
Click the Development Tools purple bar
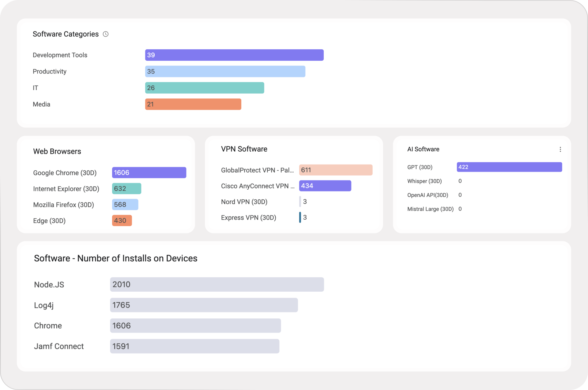pos(234,55)
